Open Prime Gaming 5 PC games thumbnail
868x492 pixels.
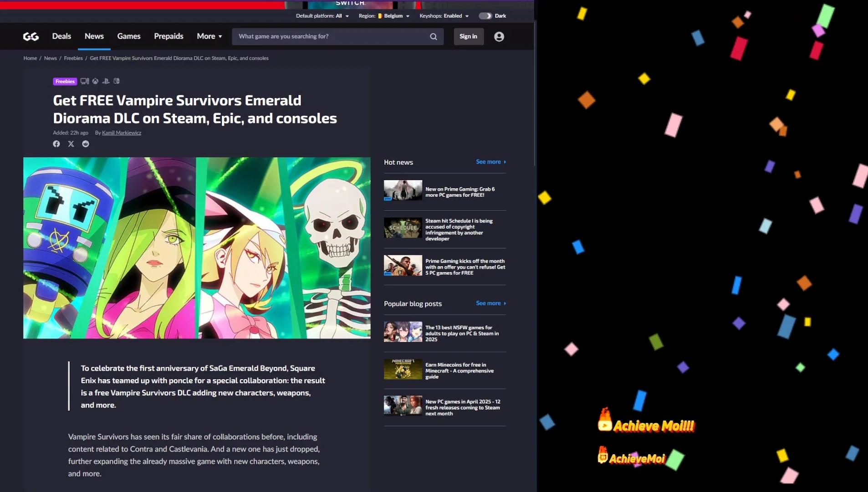pos(403,266)
